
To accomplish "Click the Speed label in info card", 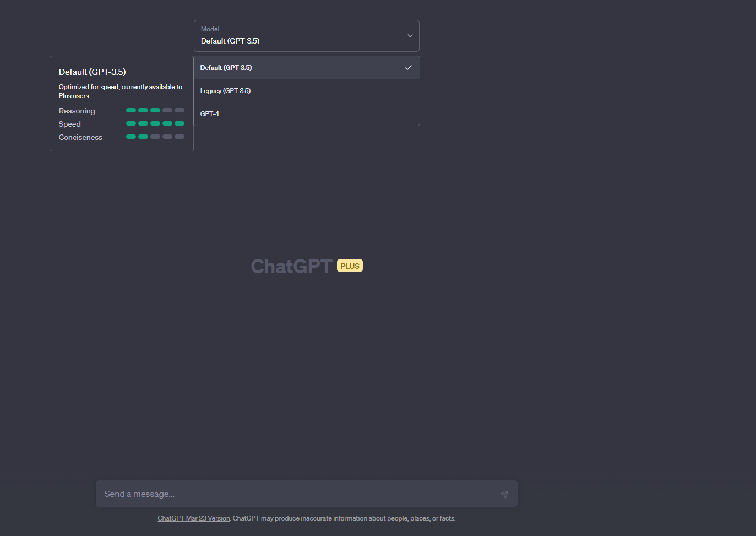I will coord(70,124).
